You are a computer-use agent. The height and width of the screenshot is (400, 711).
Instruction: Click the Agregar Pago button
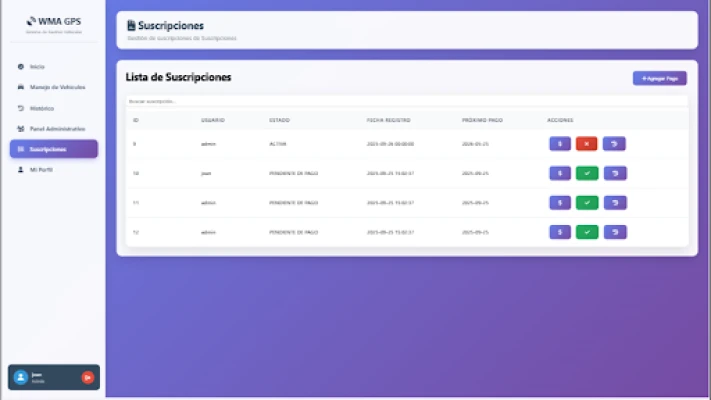[659, 78]
